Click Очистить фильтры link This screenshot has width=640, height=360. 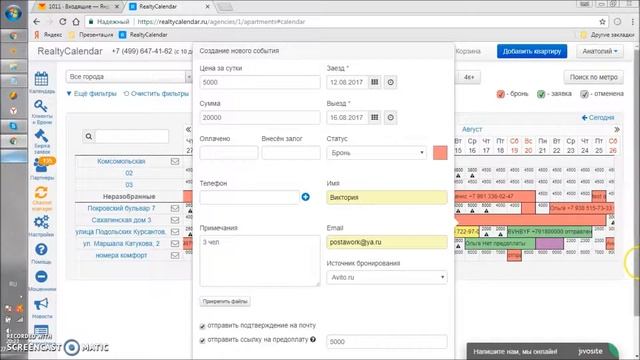tap(156, 94)
